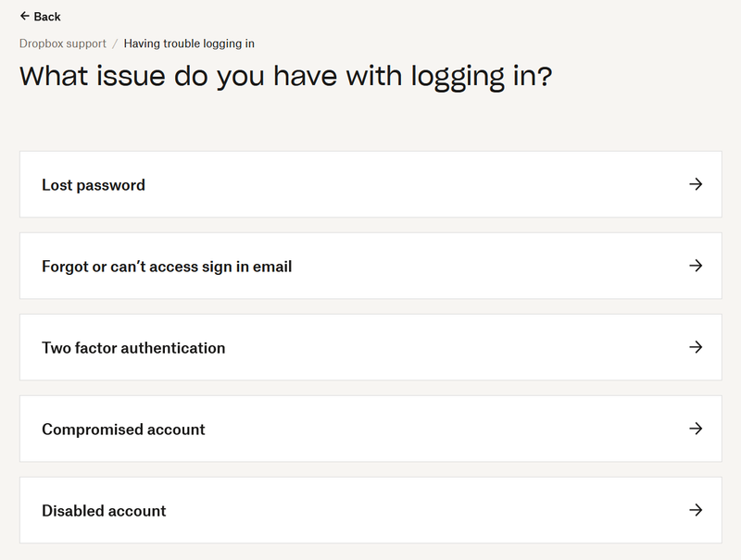Click arrow icon on Forgot sign in email row

click(x=696, y=266)
